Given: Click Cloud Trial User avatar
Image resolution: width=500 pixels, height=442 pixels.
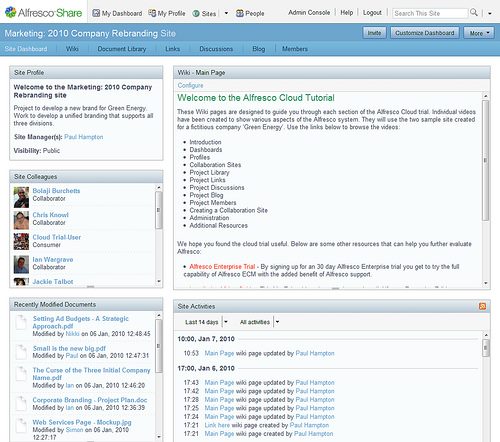Looking at the screenshot, I should [x=21, y=241].
